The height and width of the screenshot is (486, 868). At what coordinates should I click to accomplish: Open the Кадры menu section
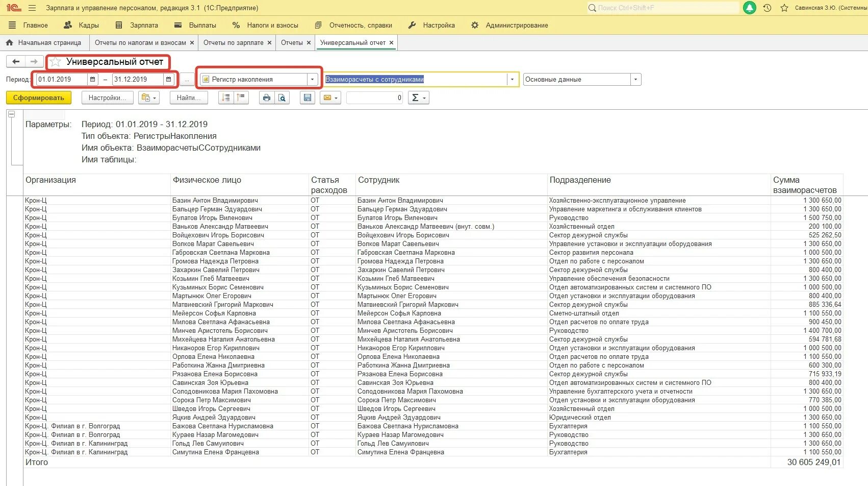82,25
